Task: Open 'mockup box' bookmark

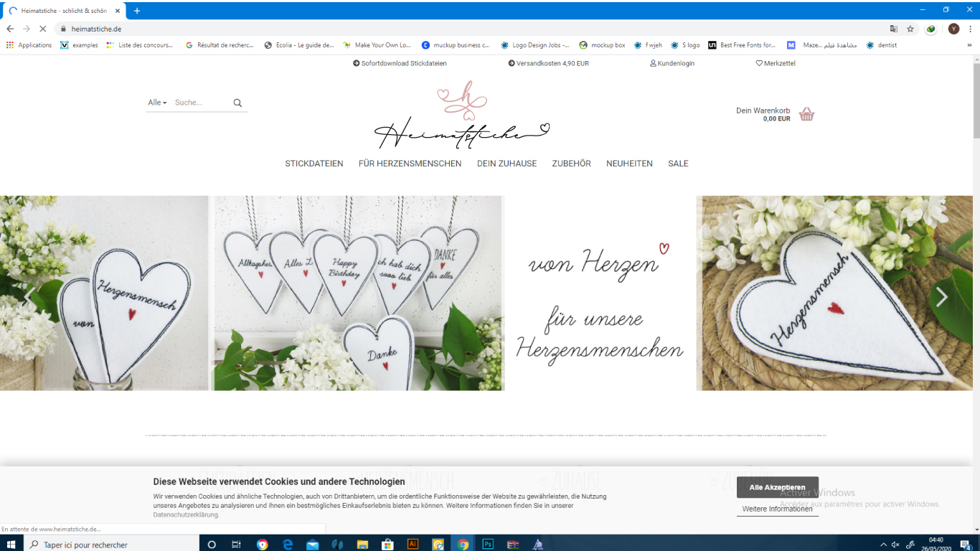Action: point(602,45)
